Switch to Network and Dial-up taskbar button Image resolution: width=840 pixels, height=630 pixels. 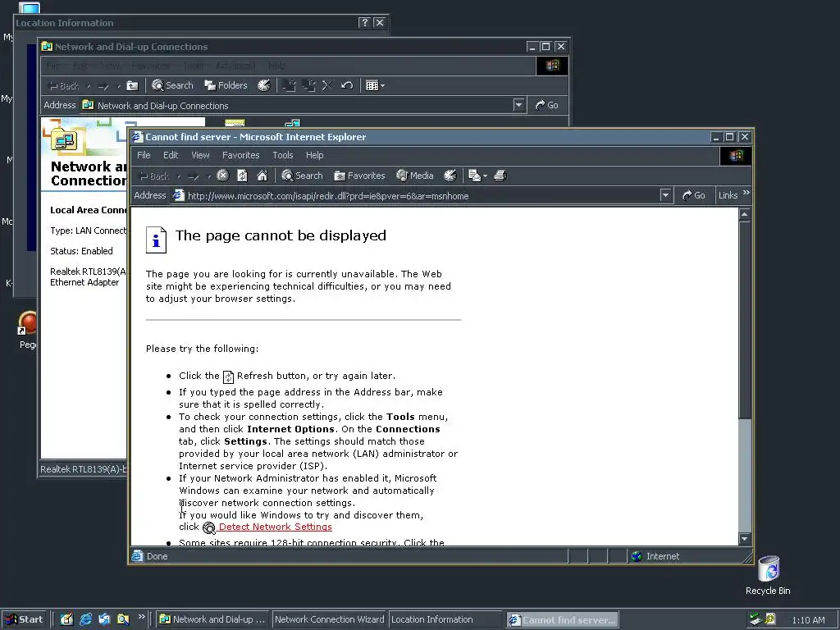(213, 619)
